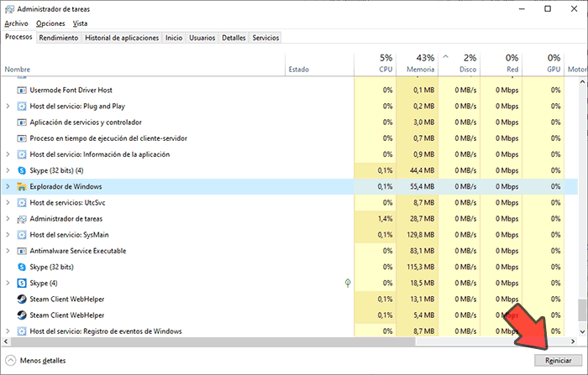This screenshot has height=375, width=588.
Task: Click the Usermode Font Driver Host icon
Action: [x=21, y=90]
